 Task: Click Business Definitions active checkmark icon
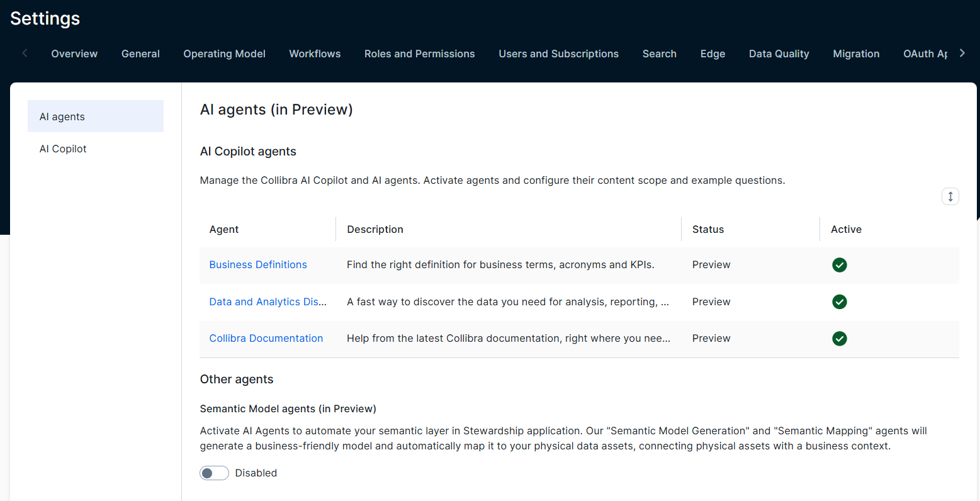point(839,265)
